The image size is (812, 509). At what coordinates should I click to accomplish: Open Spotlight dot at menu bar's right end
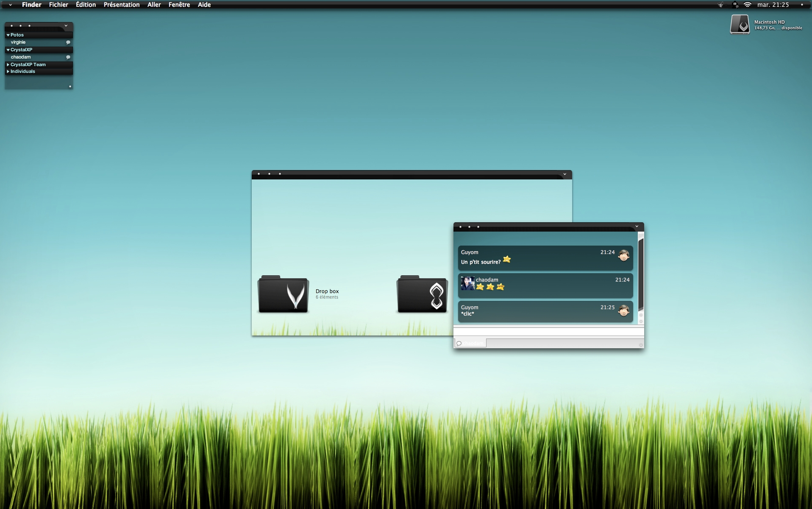(x=802, y=5)
